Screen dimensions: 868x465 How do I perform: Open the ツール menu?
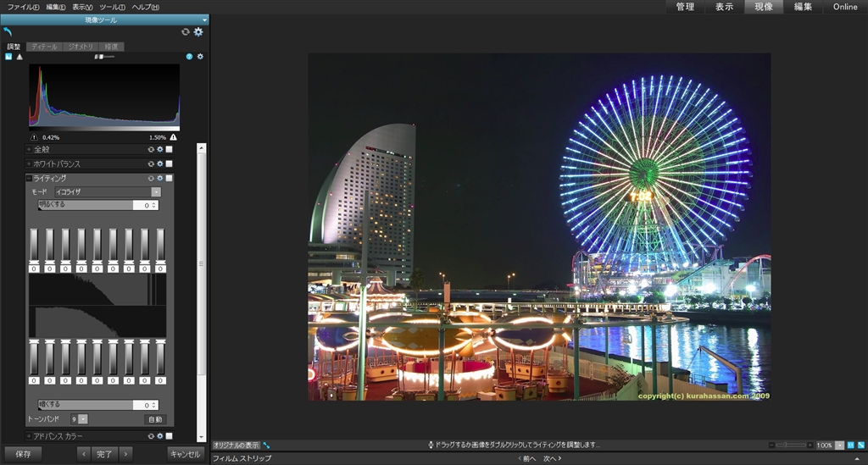click(113, 7)
